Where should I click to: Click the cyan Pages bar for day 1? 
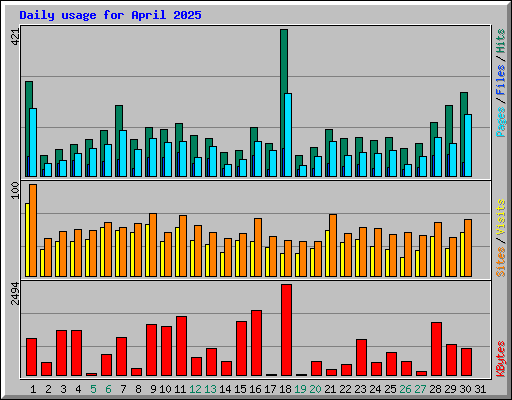pyautogui.click(x=33, y=142)
